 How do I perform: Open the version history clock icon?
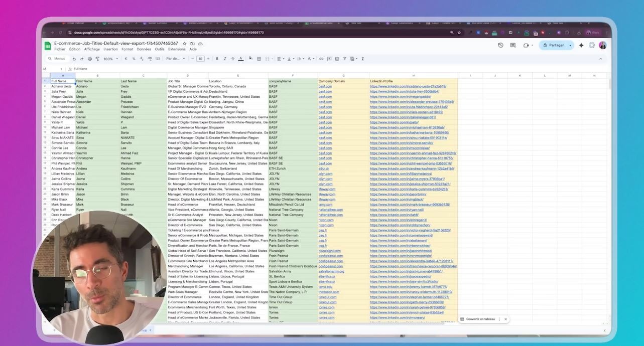500,45
